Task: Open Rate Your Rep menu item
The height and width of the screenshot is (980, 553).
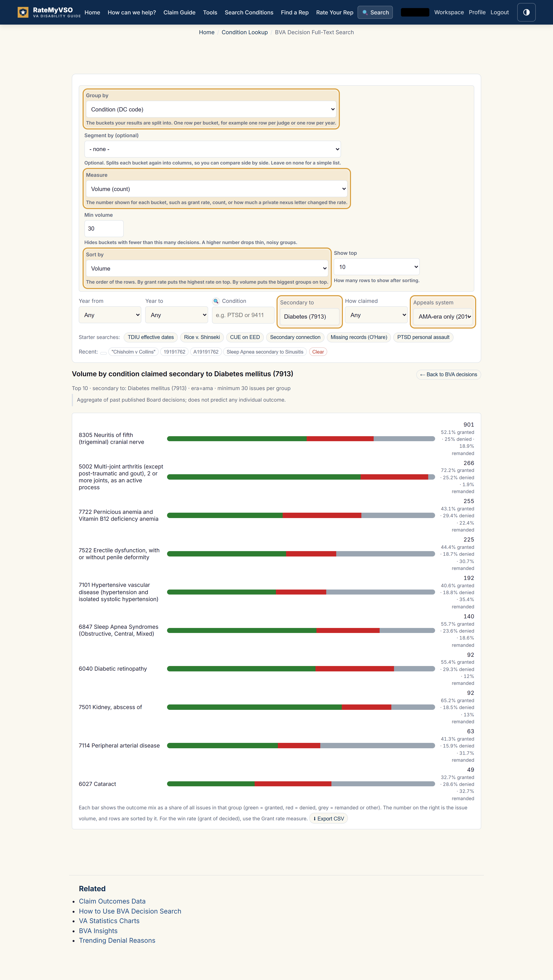Action: click(334, 12)
